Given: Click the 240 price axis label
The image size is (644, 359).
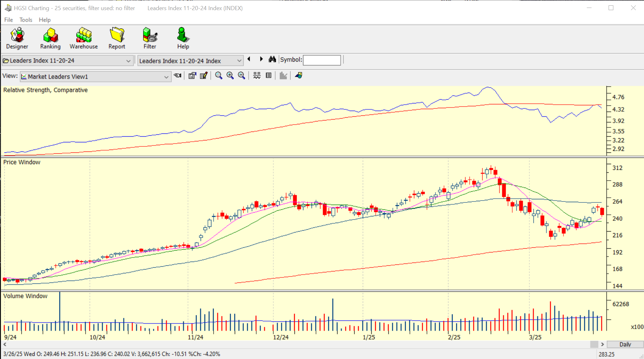Looking at the screenshot, I should (x=617, y=219).
